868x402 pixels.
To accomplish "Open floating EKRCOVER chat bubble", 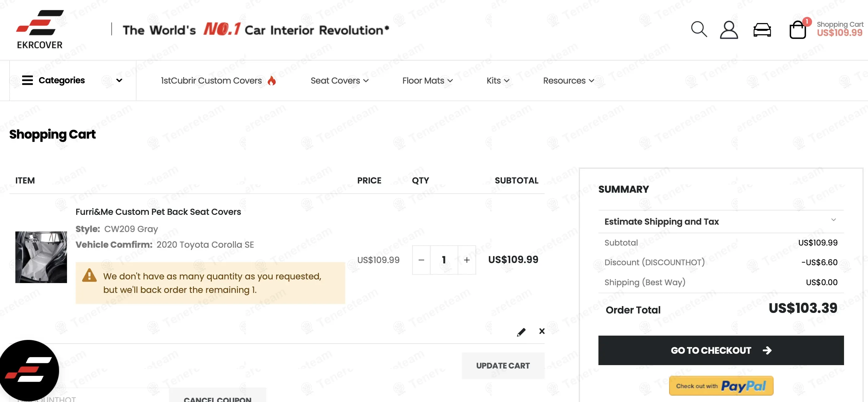I will 29,370.
